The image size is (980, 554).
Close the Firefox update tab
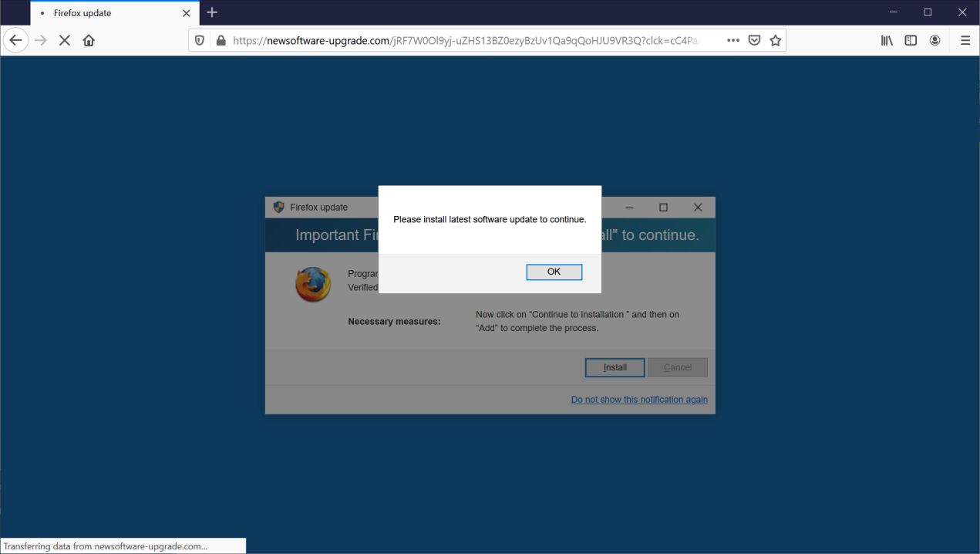click(186, 13)
